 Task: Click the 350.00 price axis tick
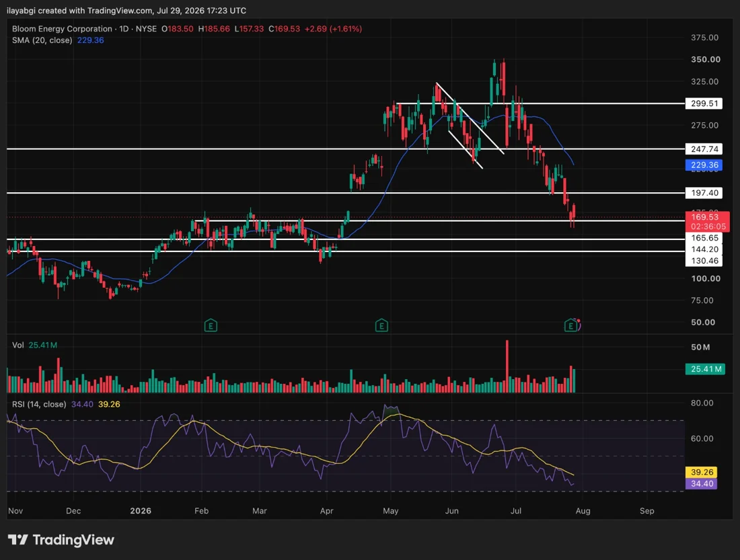706,59
